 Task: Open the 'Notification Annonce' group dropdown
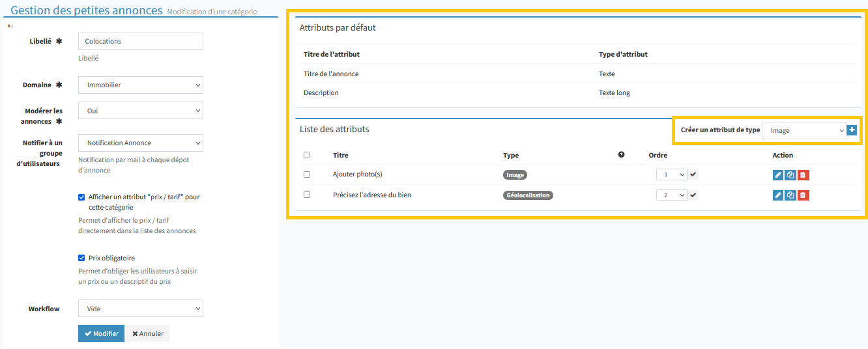pos(141,143)
